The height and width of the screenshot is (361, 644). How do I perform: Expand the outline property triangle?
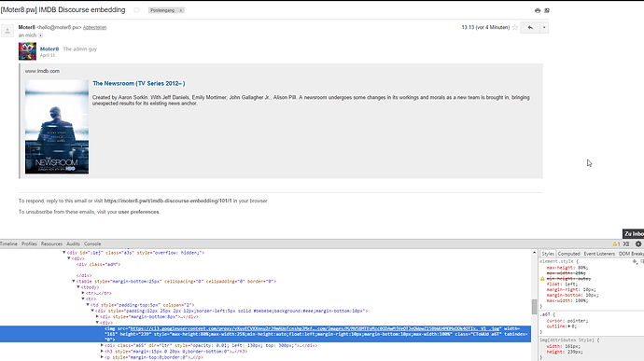pos(570,326)
